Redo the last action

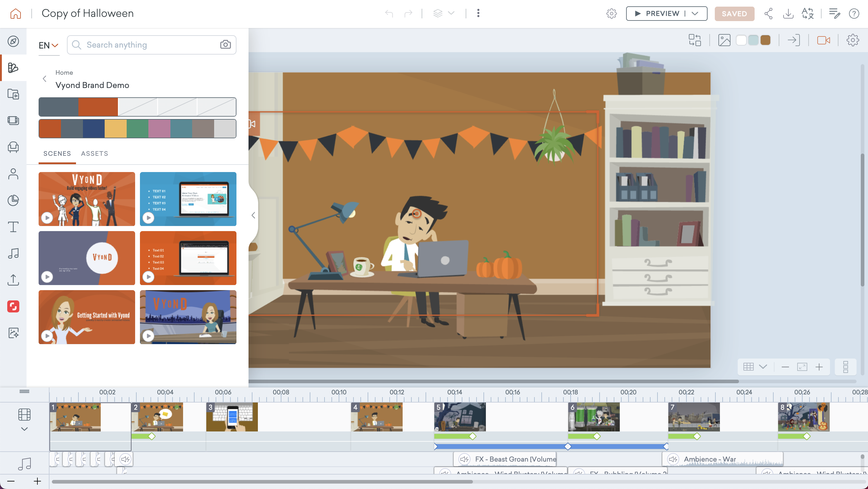(408, 14)
